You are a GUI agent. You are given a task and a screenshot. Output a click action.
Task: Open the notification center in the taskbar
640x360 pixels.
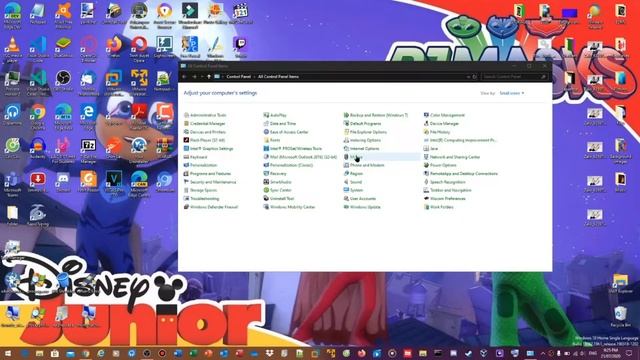point(630,353)
